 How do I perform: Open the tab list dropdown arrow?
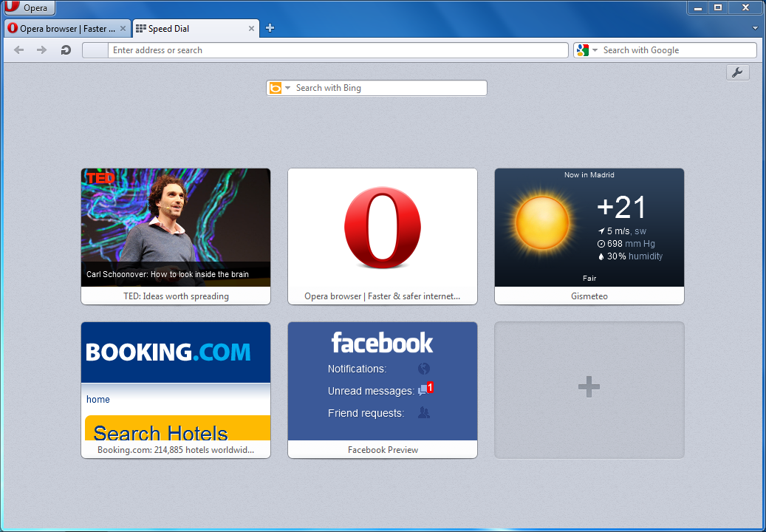(755, 29)
